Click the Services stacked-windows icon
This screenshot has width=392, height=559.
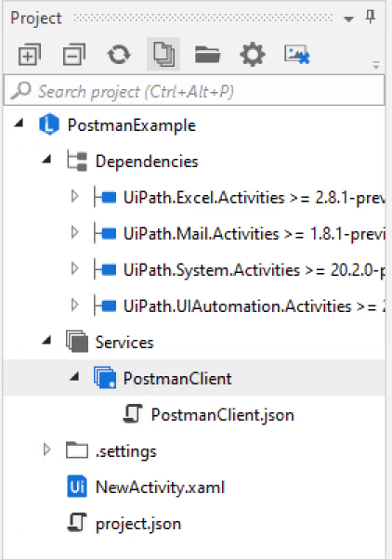coord(77,342)
